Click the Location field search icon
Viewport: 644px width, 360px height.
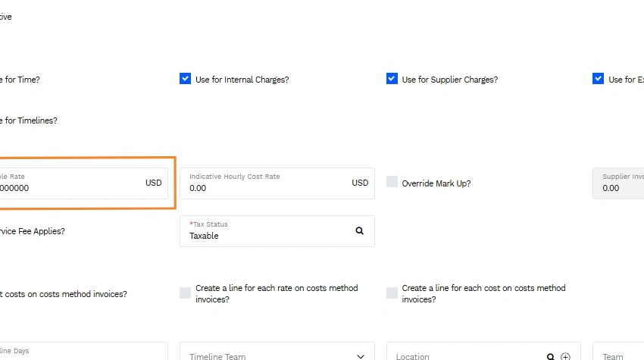550,357
